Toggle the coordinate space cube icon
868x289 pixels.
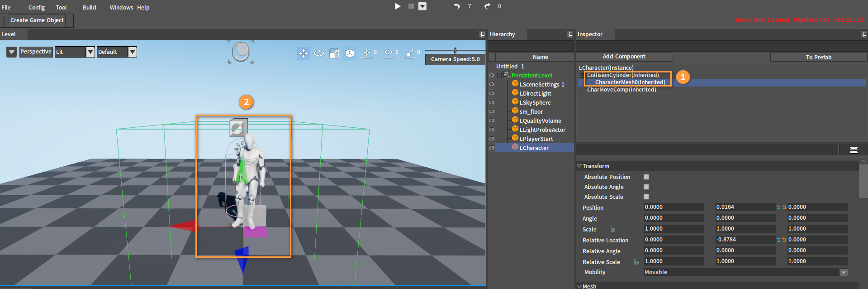pos(350,53)
